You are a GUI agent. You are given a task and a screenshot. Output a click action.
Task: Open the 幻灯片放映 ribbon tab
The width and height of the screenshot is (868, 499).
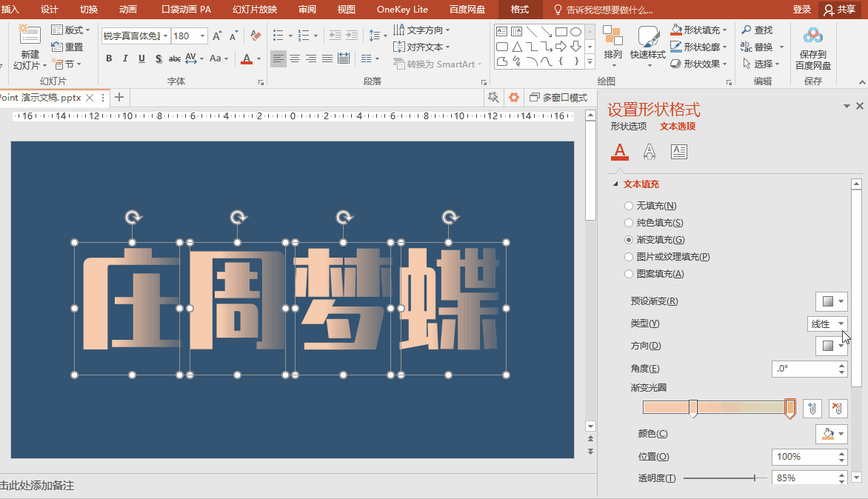[x=255, y=10]
